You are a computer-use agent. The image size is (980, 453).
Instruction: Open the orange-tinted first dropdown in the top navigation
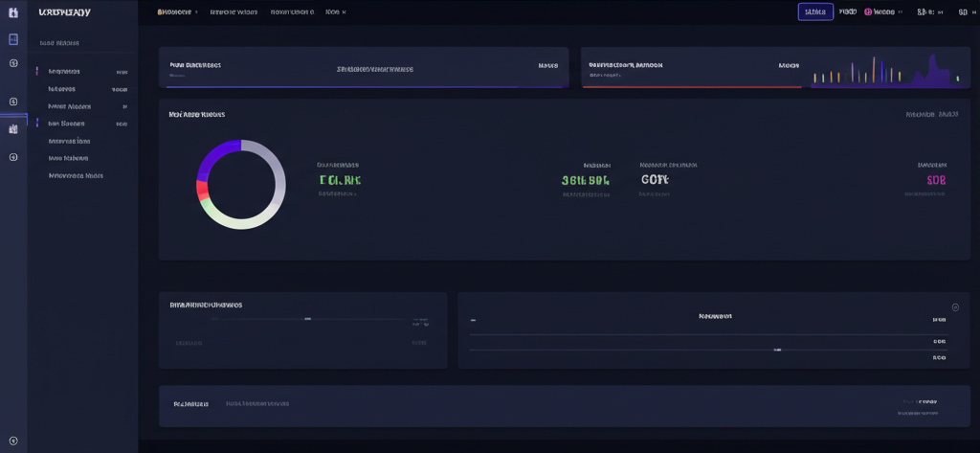(x=177, y=12)
